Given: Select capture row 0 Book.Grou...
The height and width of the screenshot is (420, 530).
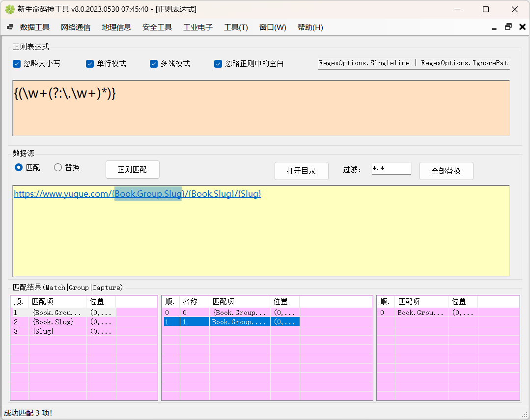Looking at the screenshot, I should (427, 313).
